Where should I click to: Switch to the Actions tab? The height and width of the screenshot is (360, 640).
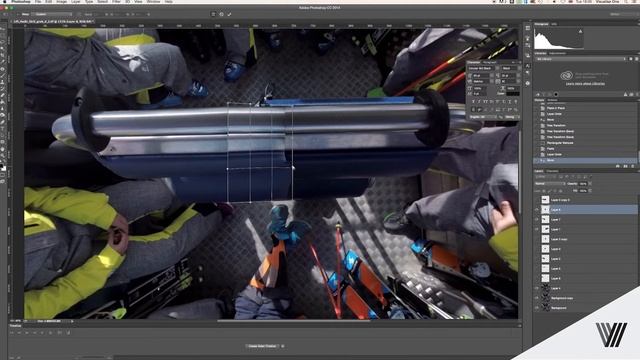[x=552, y=100]
